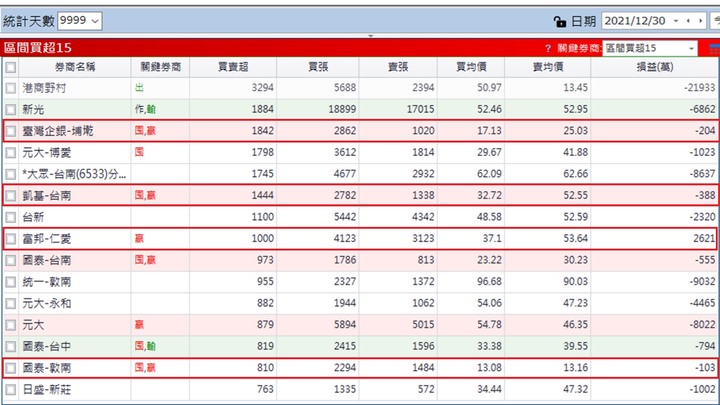720x405 pixels.
Task: Select the 國泰-敦南 broker name
Action: click(x=46, y=368)
